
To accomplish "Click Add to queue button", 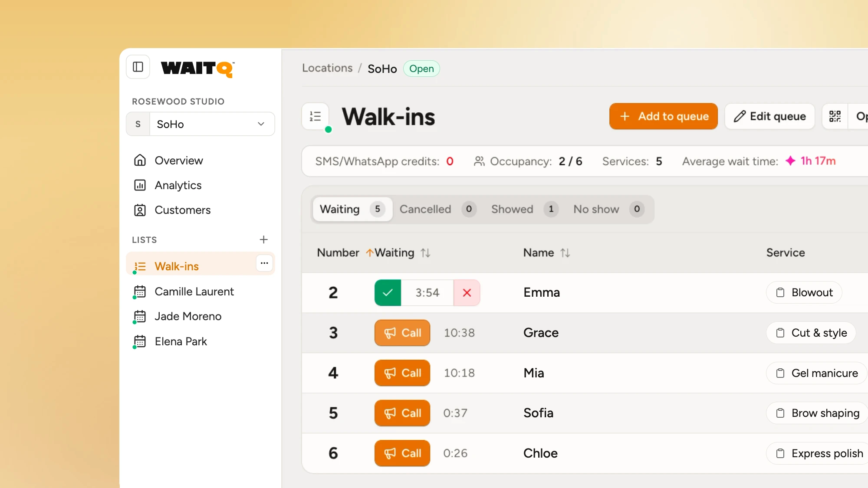I will click(663, 116).
